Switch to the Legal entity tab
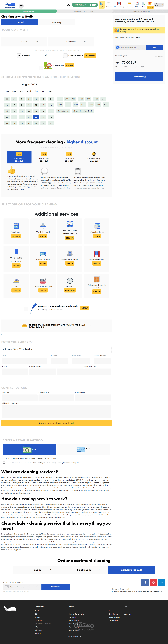The image size is (168, 644). pos(56,22)
